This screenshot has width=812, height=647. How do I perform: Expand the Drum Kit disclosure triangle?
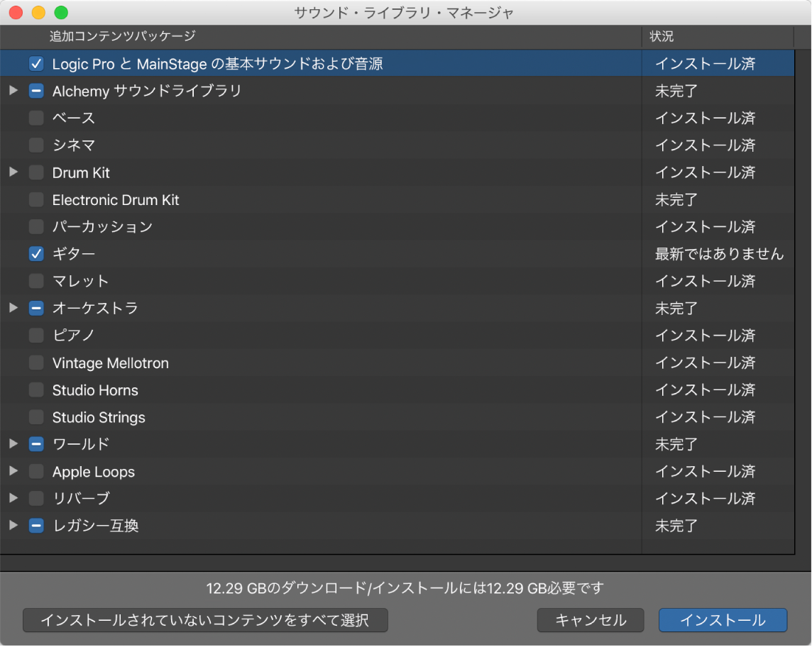click(x=13, y=172)
